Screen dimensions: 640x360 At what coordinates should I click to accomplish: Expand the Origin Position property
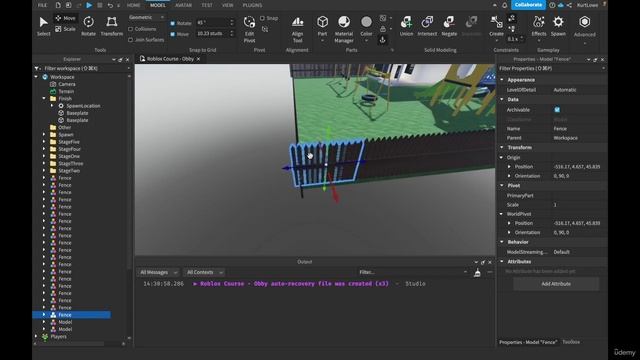coord(509,167)
